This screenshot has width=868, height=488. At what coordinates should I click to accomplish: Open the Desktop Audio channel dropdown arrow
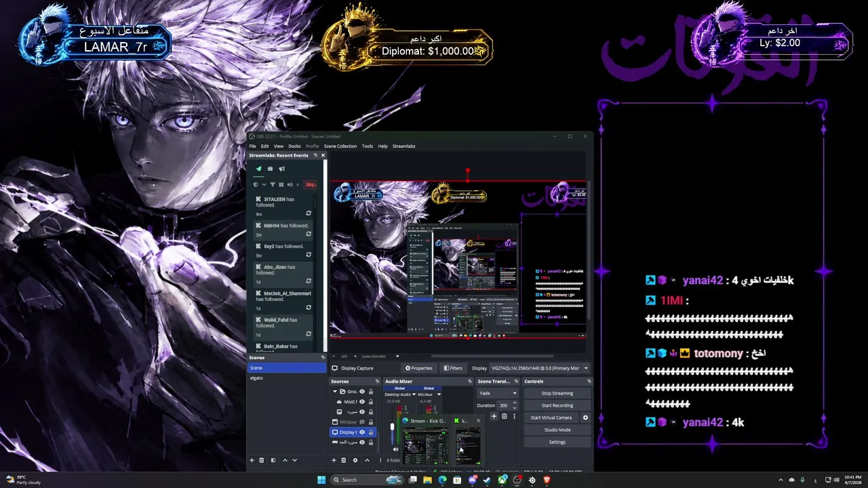pos(414,394)
